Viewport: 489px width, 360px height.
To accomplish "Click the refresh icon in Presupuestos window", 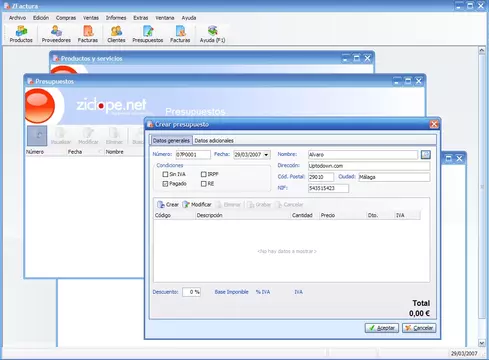I will tap(37, 136).
